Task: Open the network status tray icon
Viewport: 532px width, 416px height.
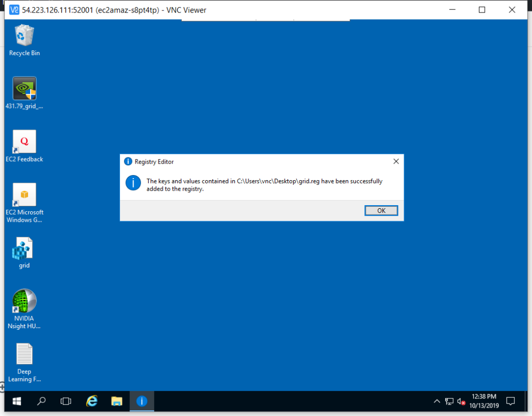Action: (449, 401)
